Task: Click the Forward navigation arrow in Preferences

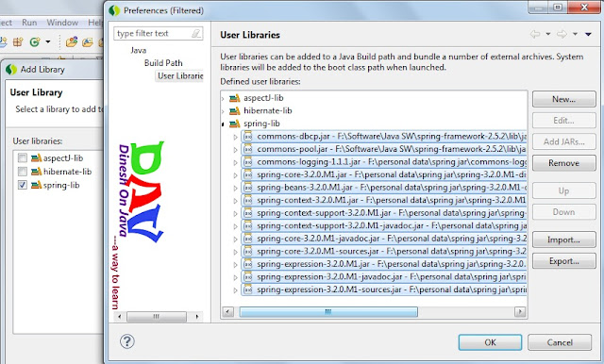Action: pos(562,34)
